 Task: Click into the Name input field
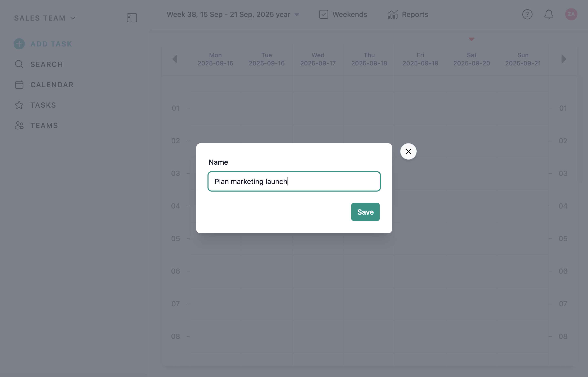coord(294,181)
